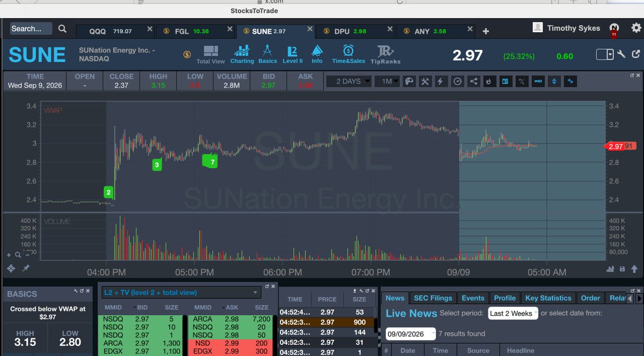The width and height of the screenshot is (644, 356).
Task: Click green trade marker 3 on chart
Action: [156, 165]
